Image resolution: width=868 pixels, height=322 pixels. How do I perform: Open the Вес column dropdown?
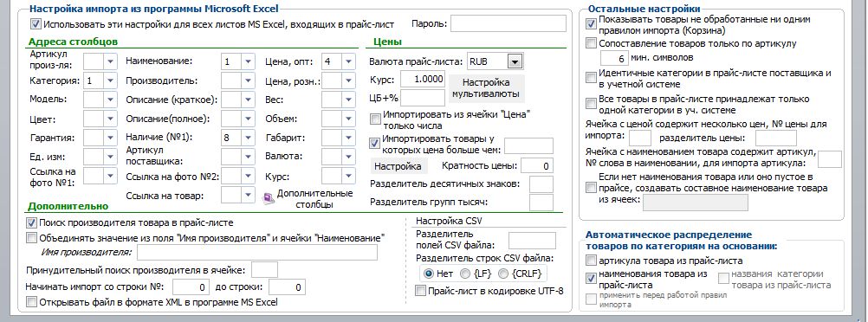(348, 100)
